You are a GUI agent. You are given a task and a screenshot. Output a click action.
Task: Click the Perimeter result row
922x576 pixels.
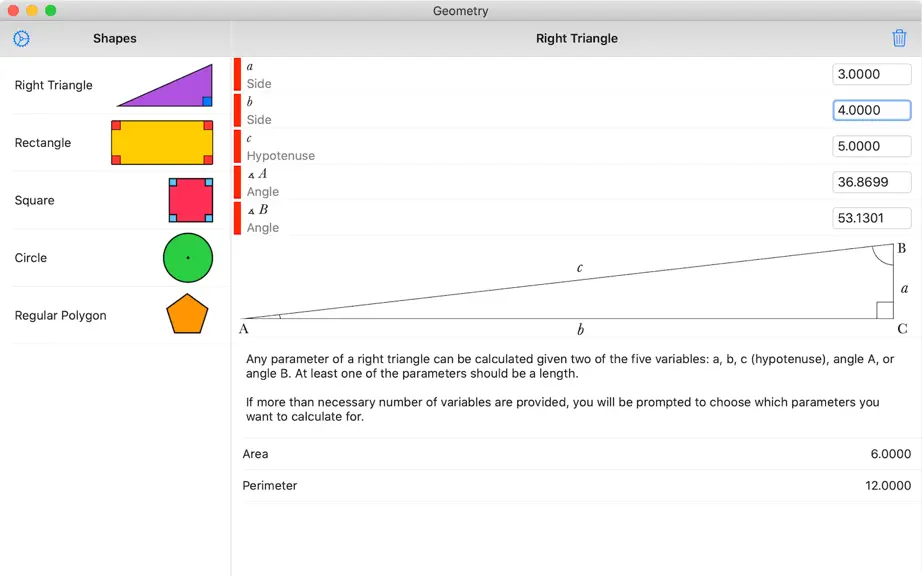tap(576, 485)
